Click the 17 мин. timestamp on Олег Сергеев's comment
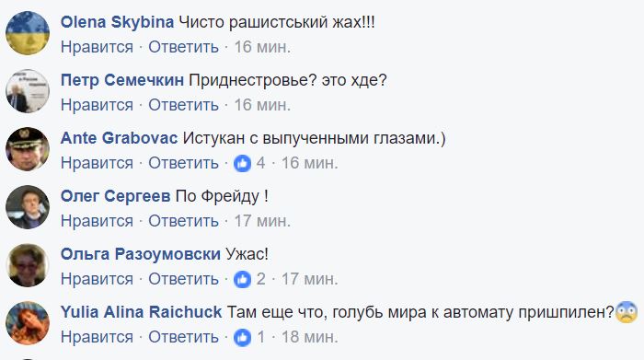Image resolution: width=644 pixels, height=360 pixels. pyautogui.click(x=262, y=221)
